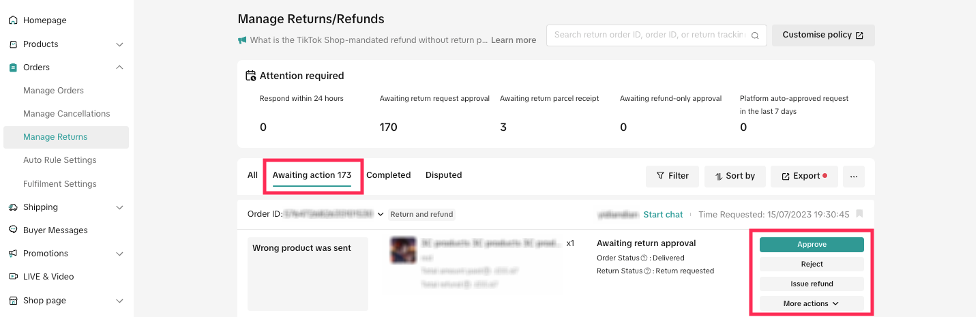Approve the return request
Image resolution: width=980 pixels, height=317 pixels.
pyautogui.click(x=812, y=244)
